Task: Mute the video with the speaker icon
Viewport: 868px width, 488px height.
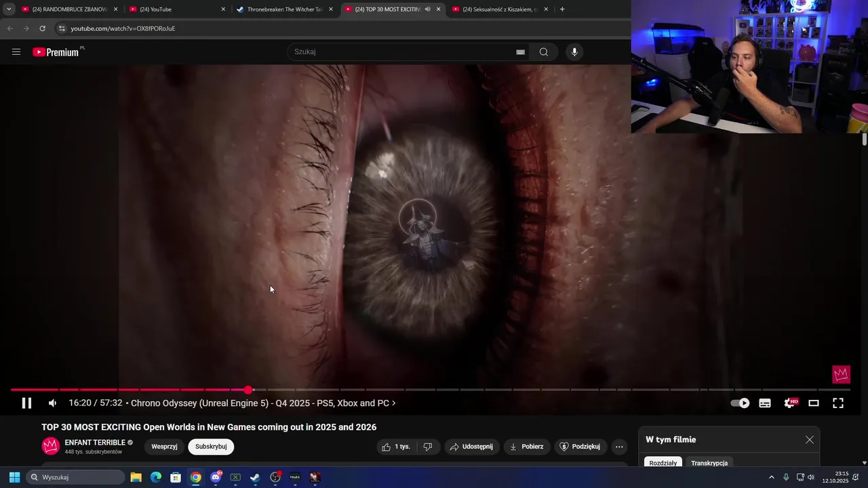Action: tap(52, 403)
